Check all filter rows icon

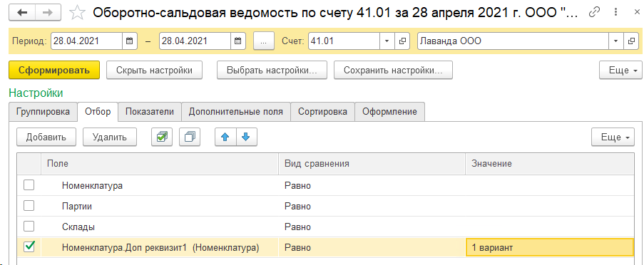pos(162,137)
